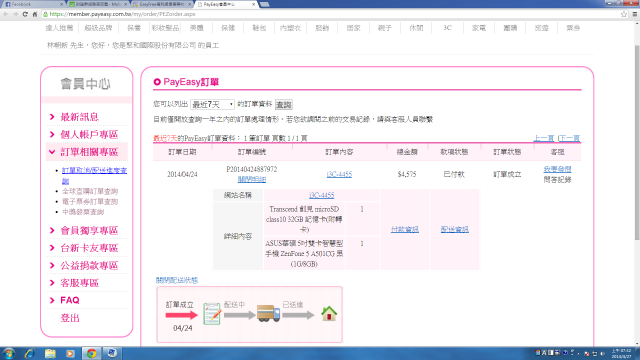Viewport: 640px width, 360px height.
Task: Click 登出 to log out
Action: (70, 318)
